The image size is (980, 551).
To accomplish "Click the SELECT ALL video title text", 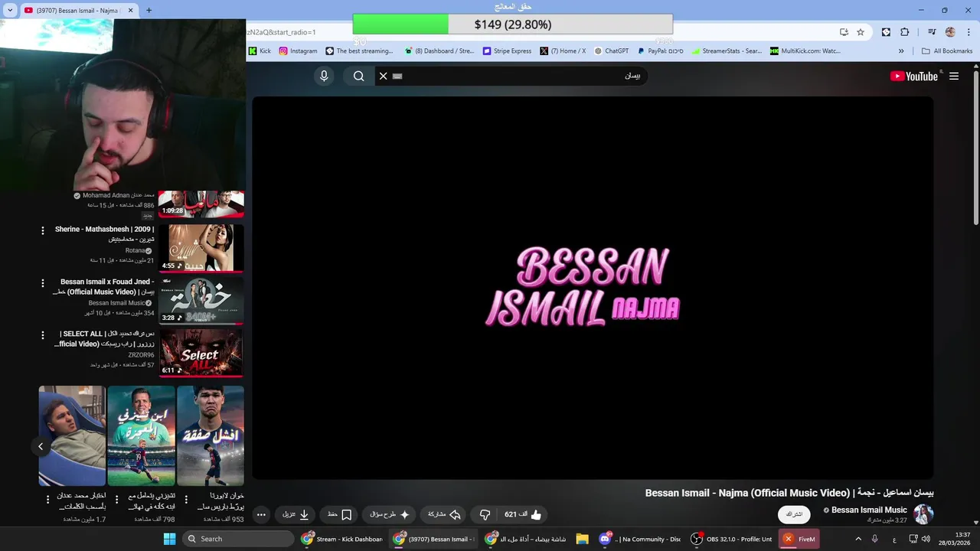I will [x=104, y=339].
